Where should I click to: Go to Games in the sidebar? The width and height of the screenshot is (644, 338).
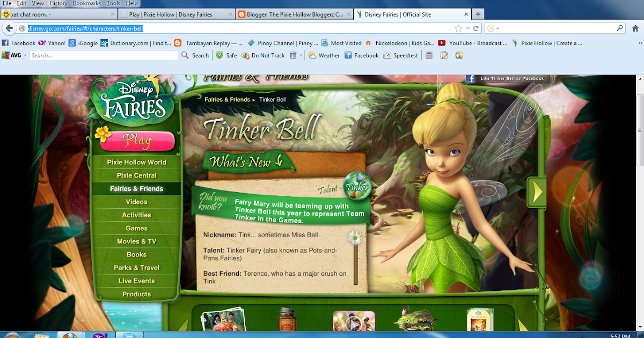click(136, 228)
